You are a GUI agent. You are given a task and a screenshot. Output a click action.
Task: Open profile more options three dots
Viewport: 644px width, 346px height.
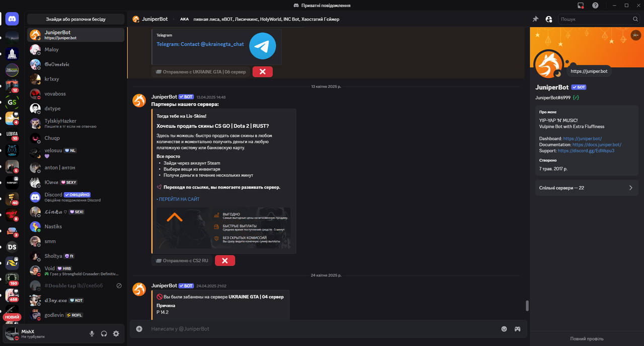(x=636, y=36)
